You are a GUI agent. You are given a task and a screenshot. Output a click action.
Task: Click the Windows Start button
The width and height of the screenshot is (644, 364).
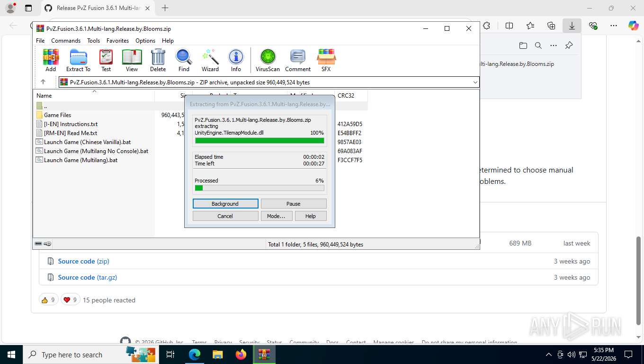click(11, 355)
